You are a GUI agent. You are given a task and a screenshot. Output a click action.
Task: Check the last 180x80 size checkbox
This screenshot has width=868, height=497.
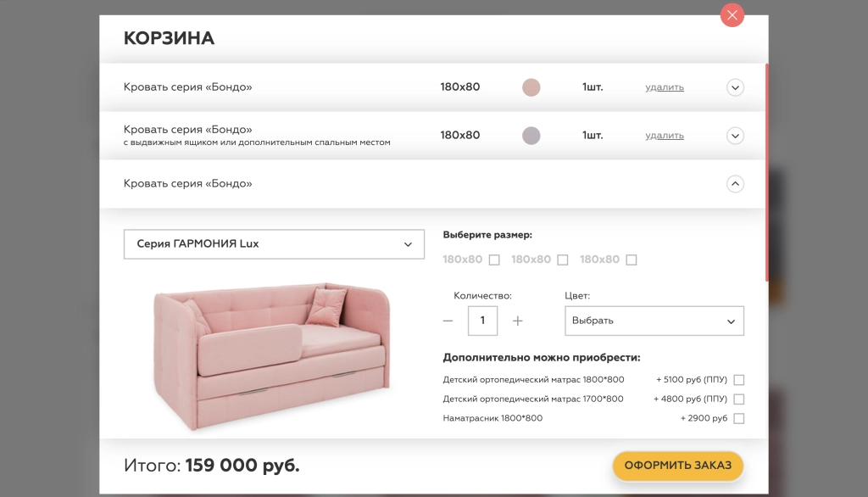tap(632, 260)
